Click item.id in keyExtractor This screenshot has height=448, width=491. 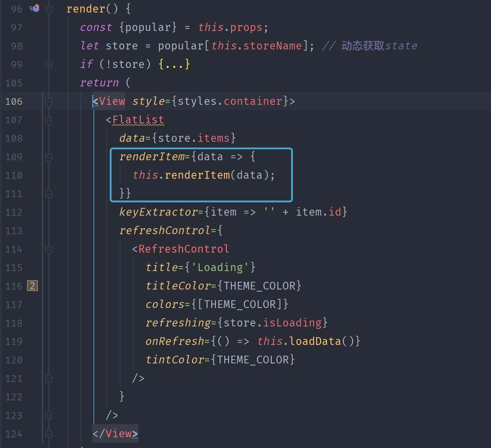(318, 212)
